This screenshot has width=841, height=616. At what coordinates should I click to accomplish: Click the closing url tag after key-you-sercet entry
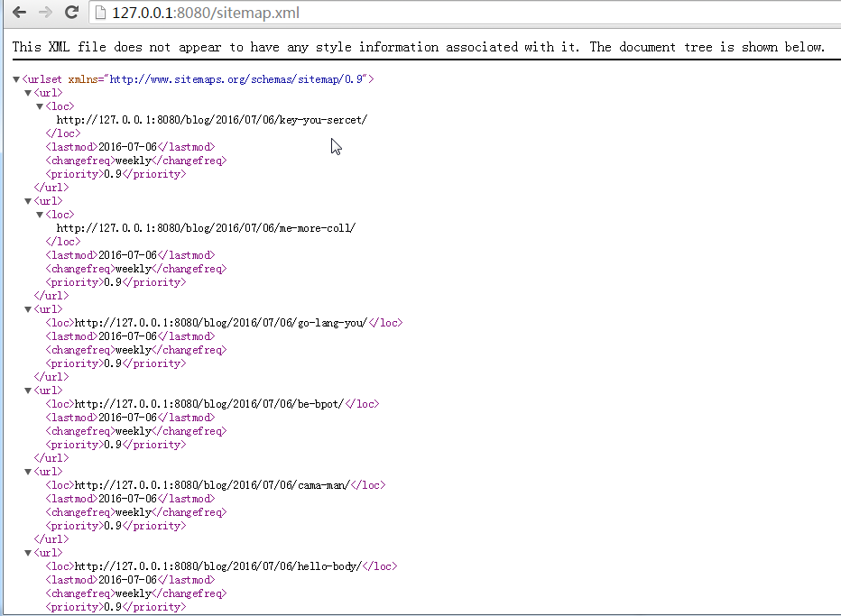(51, 188)
